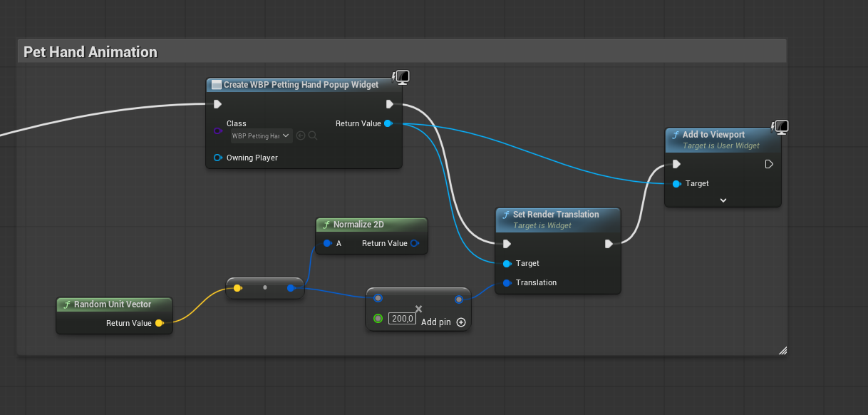Select the Random Unit Vector node title

coord(113,304)
